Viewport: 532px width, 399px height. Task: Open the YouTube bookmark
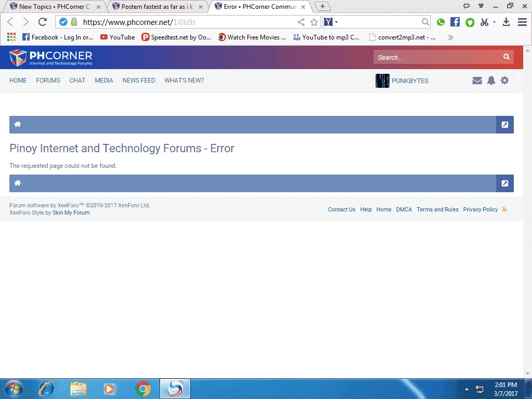coord(117,37)
